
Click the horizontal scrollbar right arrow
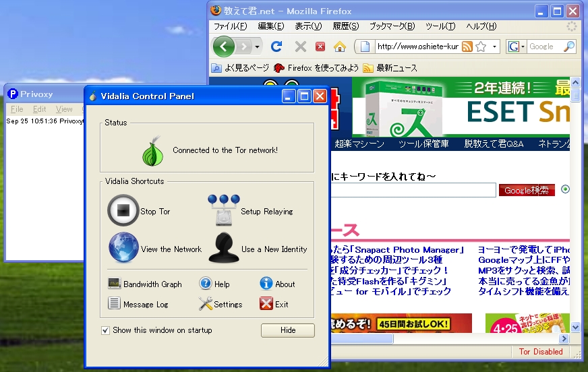(x=564, y=339)
